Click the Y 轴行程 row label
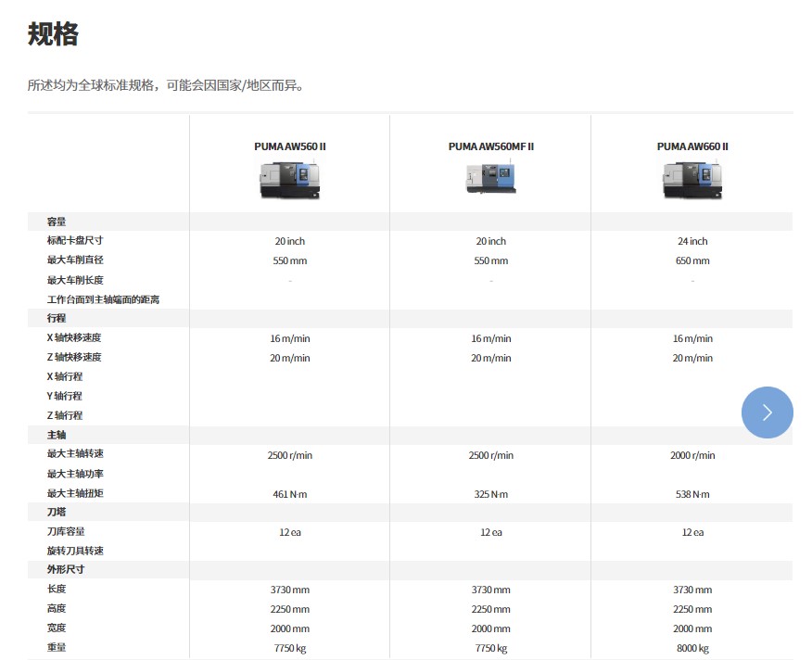Viewport: 812px width, 660px height. 65,397
